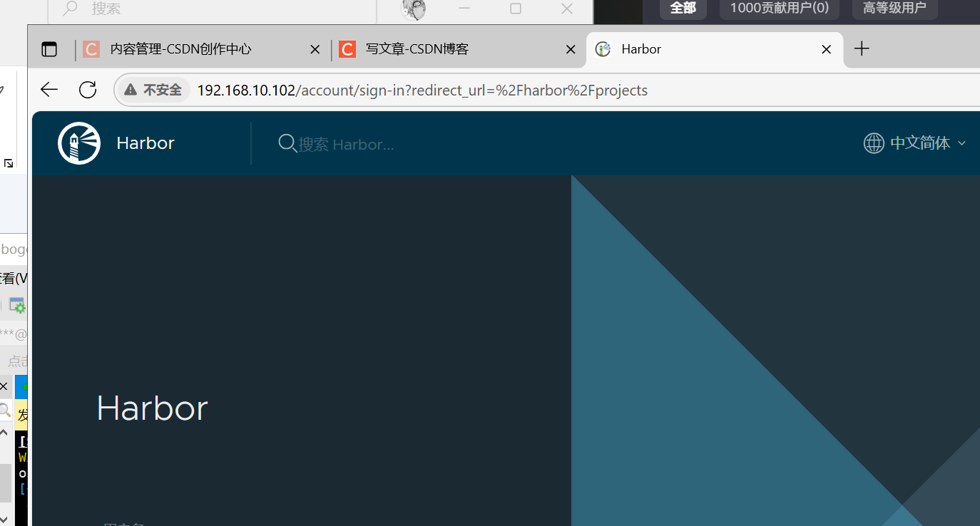Click the CSDN favicon on 内容管理 tab
Viewport: 980px width, 526px height.
click(91, 49)
